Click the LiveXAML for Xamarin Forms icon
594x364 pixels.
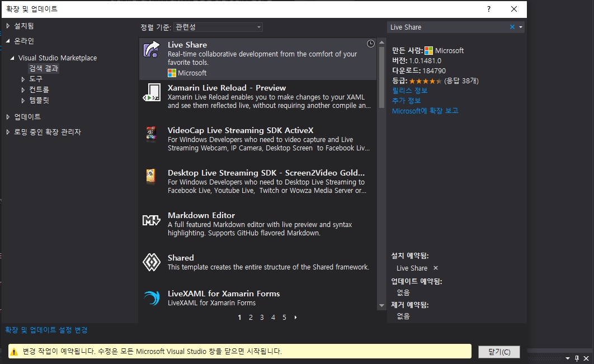[x=152, y=297]
